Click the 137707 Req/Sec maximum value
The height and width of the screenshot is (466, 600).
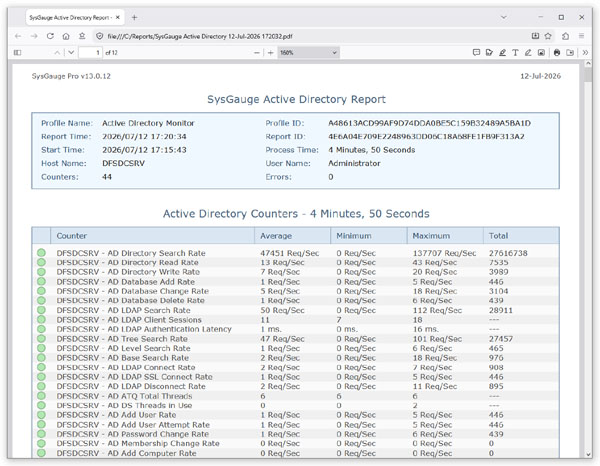point(444,253)
